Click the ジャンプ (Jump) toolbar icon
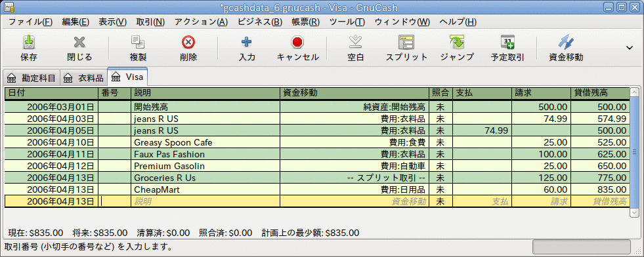 click(x=456, y=42)
